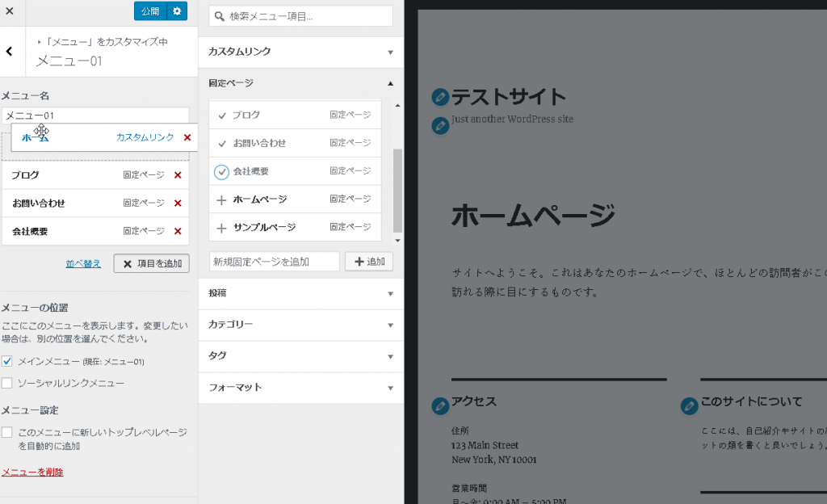Click the 公開 publish button
Image resolution: width=827 pixels, height=504 pixels.
pyautogui.click(x=150, y=11)
